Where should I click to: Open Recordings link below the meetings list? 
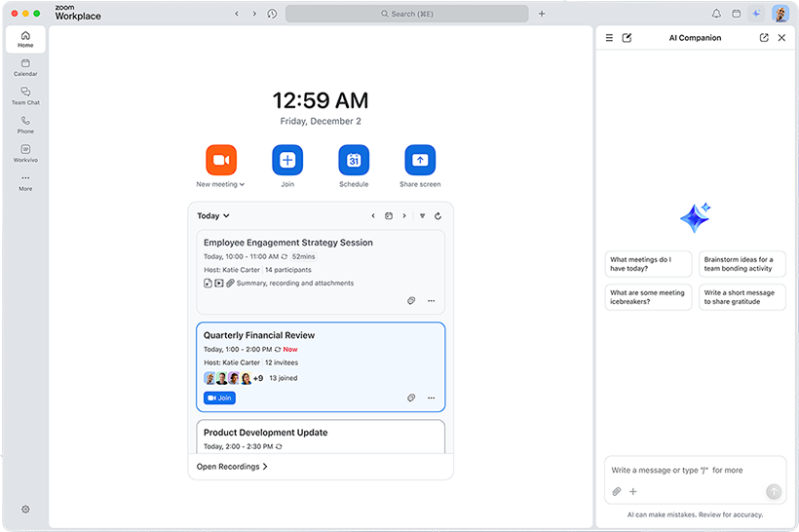pos(232,467)
